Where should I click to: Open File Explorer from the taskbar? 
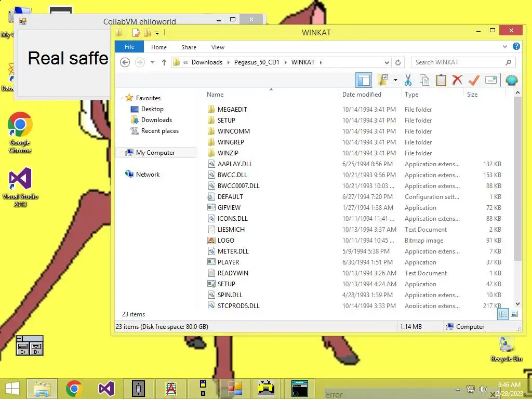point(42,389)
